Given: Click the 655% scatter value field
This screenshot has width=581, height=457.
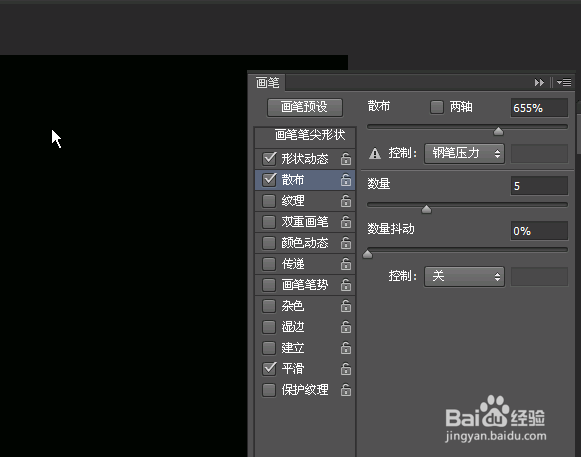Looking at the screenshot, I should point(539,108).
